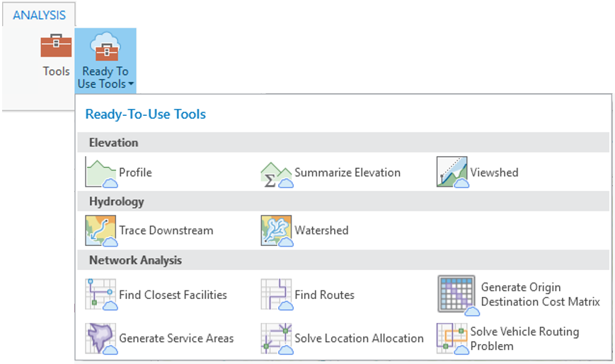Click the Trace Downstream label
This screenshot has width=615, height=364.
tap(166, 230)
